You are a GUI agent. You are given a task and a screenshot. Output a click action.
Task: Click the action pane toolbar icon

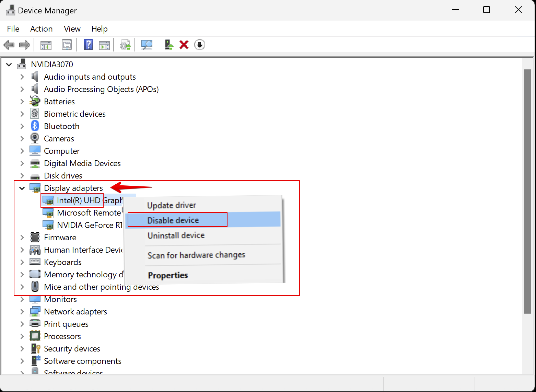pyautogui.click(x=104, y=45)
